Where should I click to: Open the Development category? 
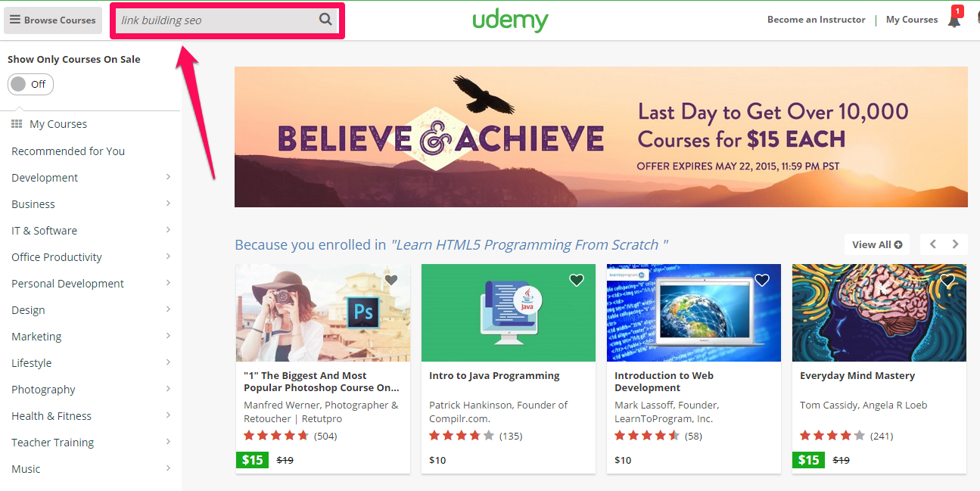[45, 178]
